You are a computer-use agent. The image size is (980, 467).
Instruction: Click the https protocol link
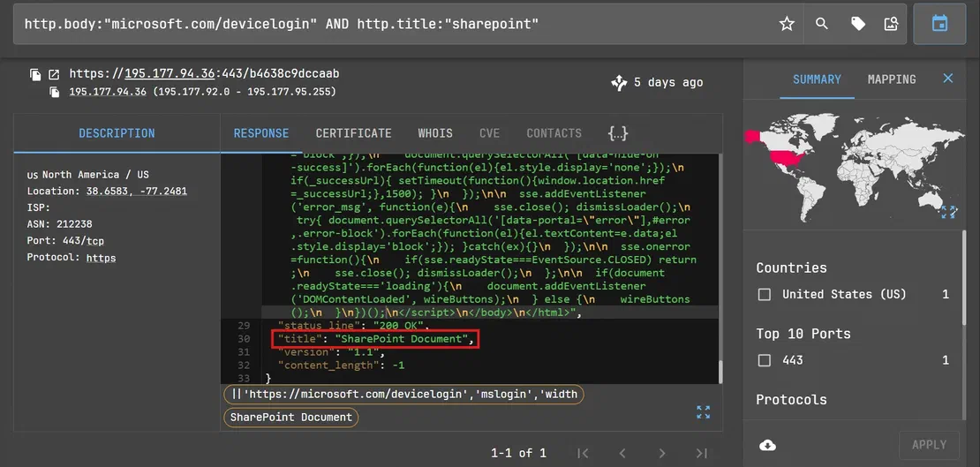pyautogui.click(x=102, y=258)
